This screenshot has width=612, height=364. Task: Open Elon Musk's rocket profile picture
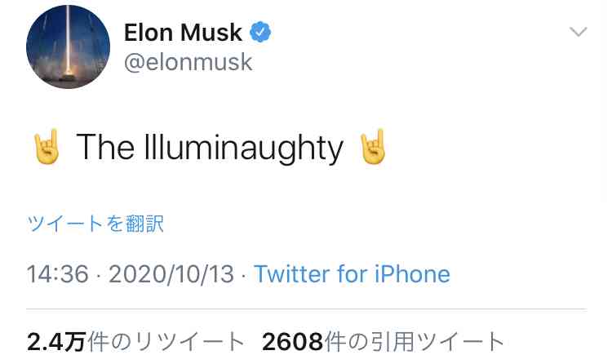[x=69, y=48]
